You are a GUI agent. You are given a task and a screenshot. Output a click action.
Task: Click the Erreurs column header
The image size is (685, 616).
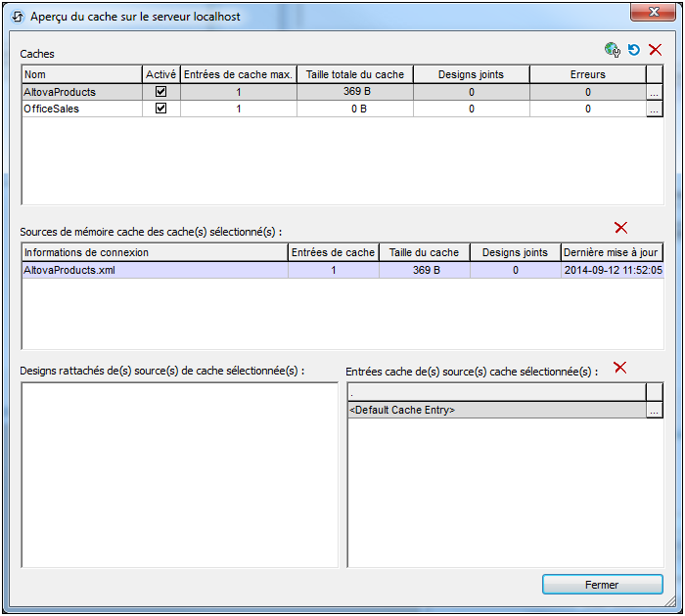click(x=587, y=74)
